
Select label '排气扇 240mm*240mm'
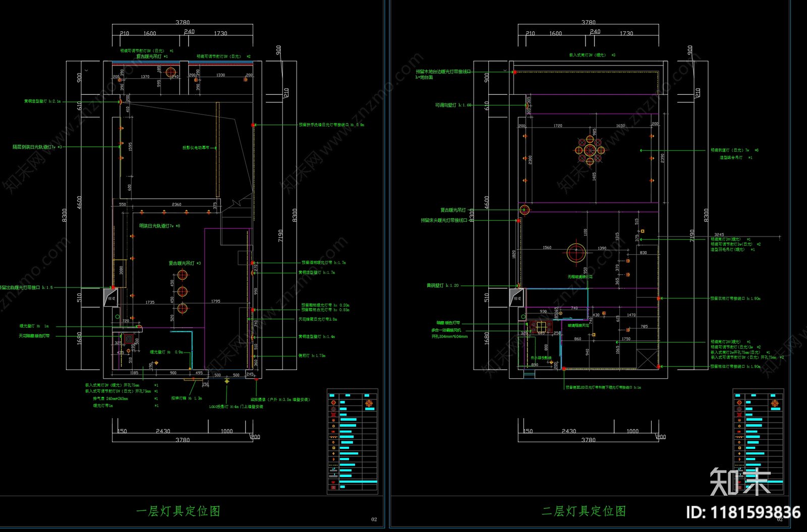pyautogui.click(x=110, y=398)
